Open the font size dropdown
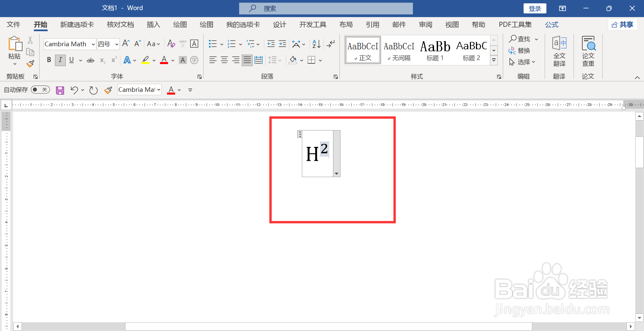The width and height of the screenshot is (644, 331). (116, 44)
